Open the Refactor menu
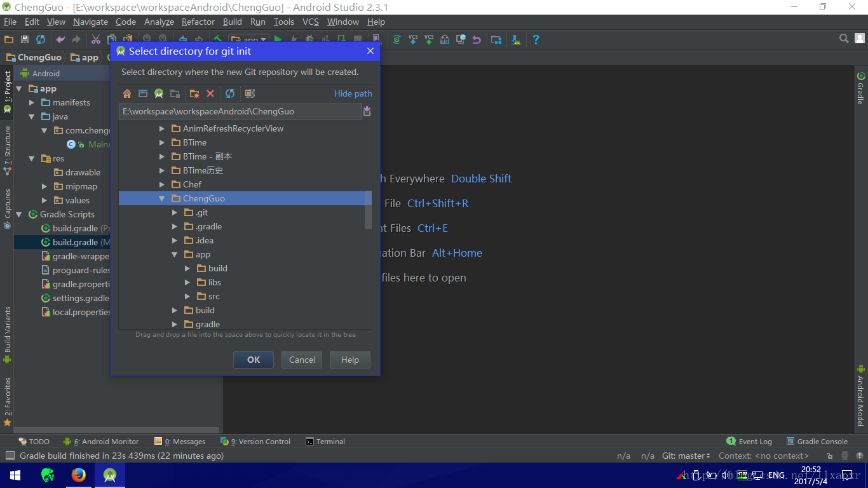Screen dimensions: 868x488 [x=198, y=22]
